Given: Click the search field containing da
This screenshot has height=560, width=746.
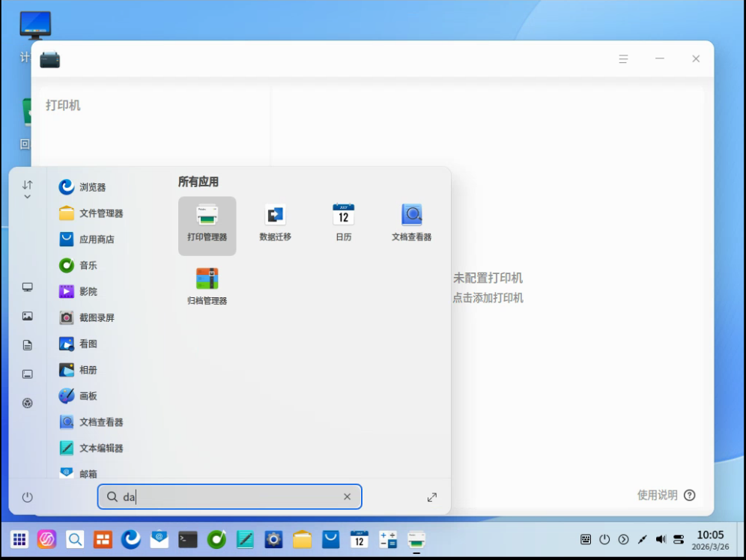Looking at the screenshot, I should click(230, 497).
